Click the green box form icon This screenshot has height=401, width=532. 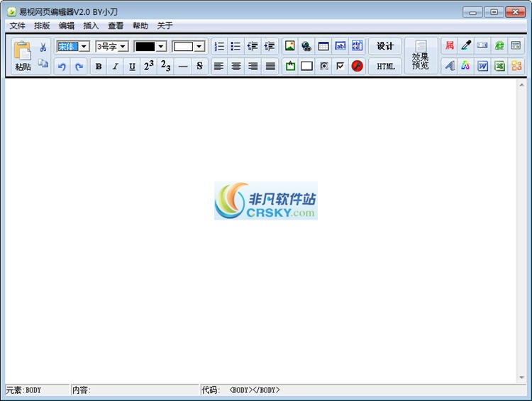(x=290, y=66)
